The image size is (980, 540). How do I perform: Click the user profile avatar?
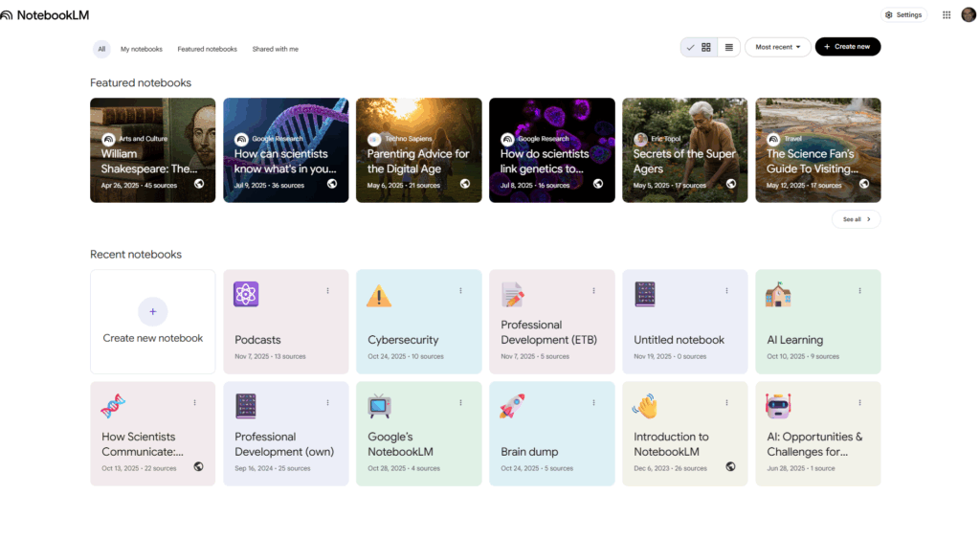tap(969, 14)
